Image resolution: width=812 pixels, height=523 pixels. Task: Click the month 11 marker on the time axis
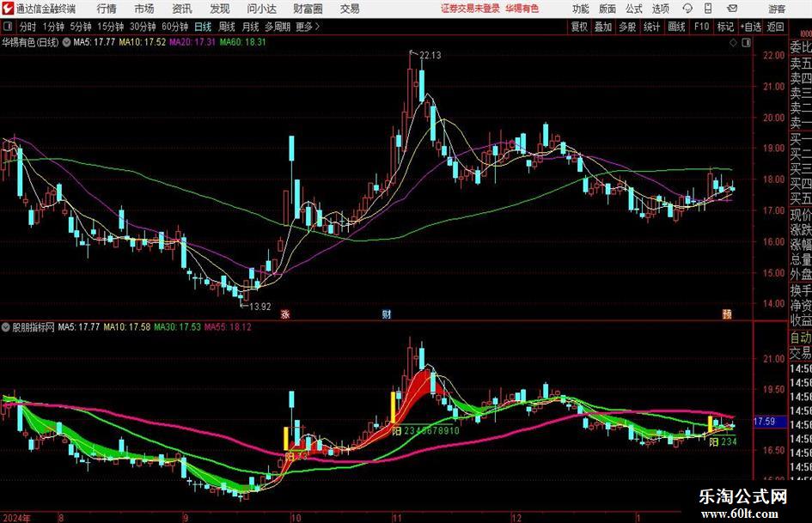click(397, 518)
